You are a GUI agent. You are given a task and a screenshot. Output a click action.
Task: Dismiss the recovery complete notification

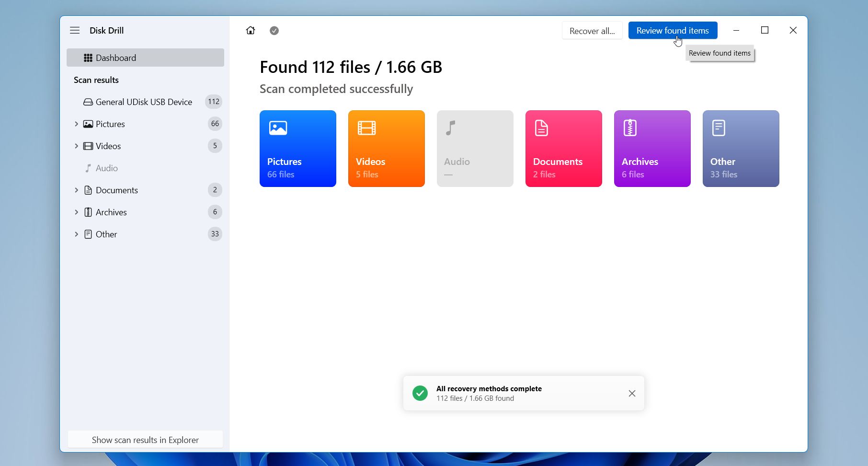632,393
